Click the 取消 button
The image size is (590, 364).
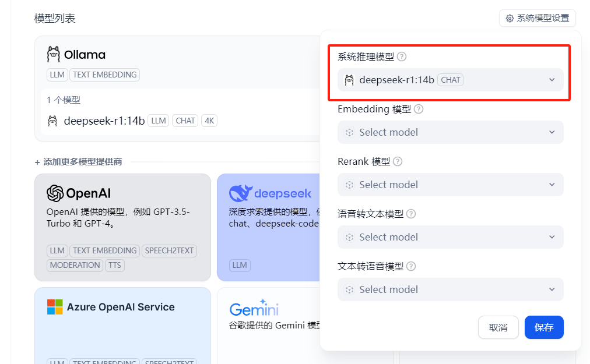click(x=498, y=327)
